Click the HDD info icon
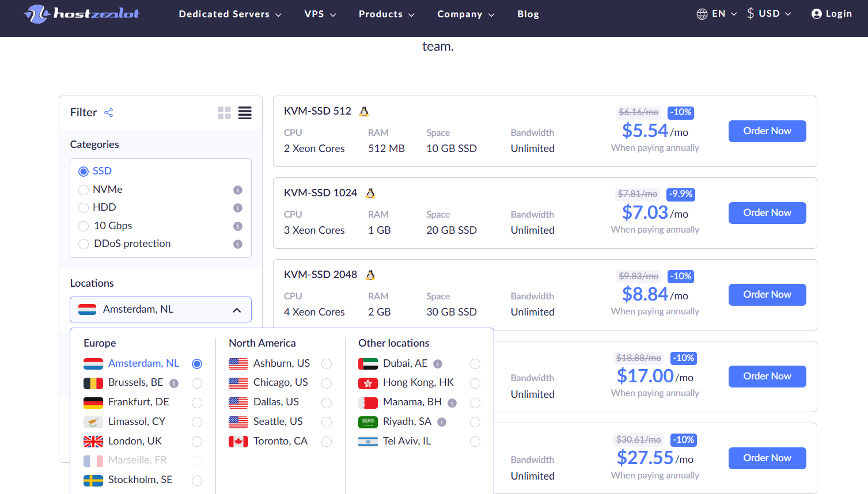This screenshot has height=494, width=868. (x=238, y=208)
